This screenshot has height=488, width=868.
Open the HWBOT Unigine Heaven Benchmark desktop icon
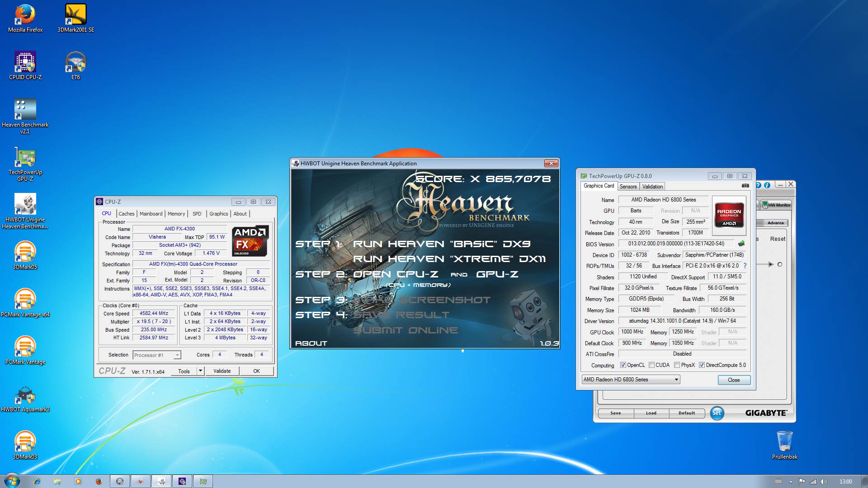point(25,211)
